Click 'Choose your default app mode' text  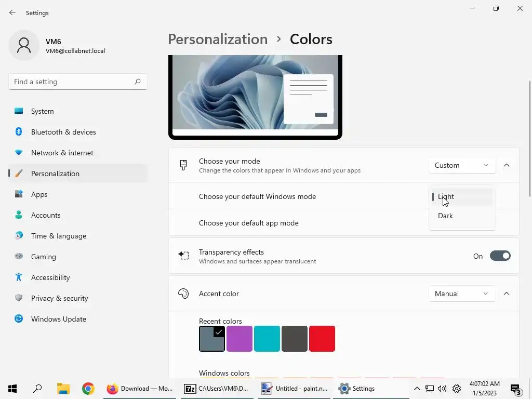point(249,223)
